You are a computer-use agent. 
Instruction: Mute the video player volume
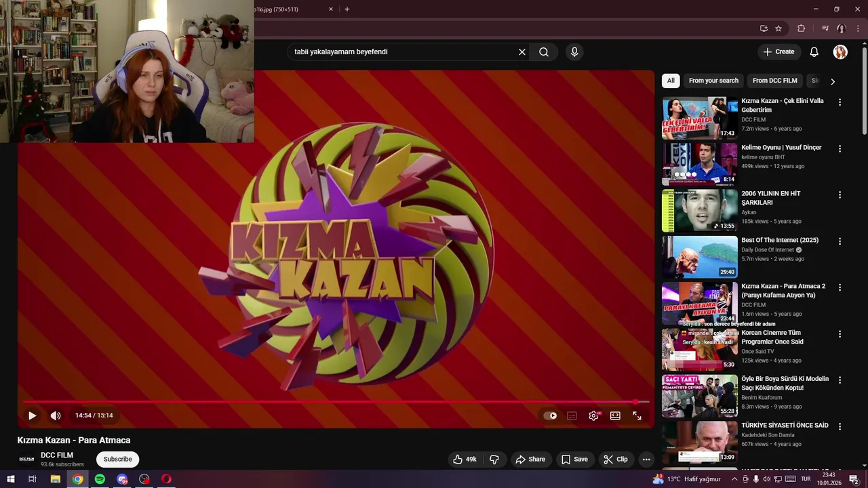pos(56,415)
